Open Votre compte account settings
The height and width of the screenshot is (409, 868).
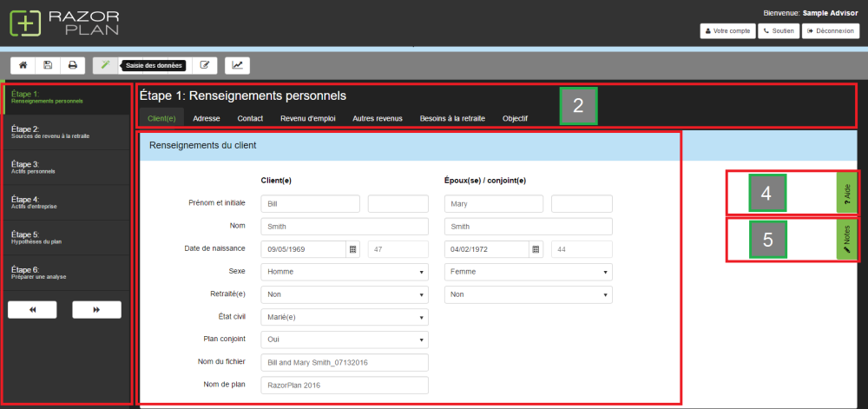point(728,31)
